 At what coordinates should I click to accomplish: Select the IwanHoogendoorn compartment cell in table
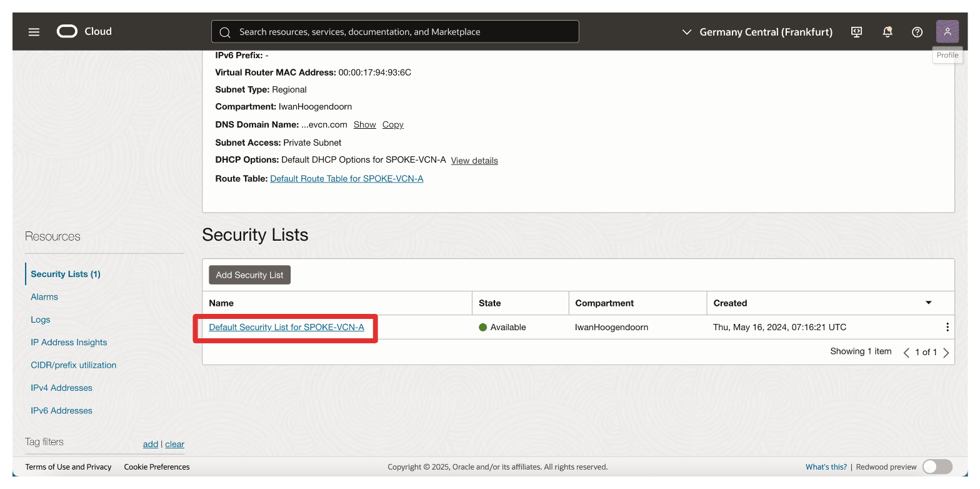(611, 327)
